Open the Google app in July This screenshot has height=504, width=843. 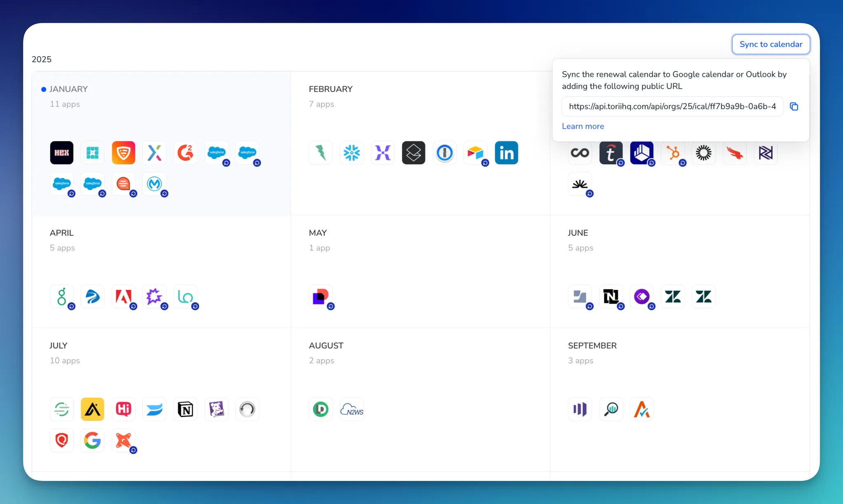(93, 440)
